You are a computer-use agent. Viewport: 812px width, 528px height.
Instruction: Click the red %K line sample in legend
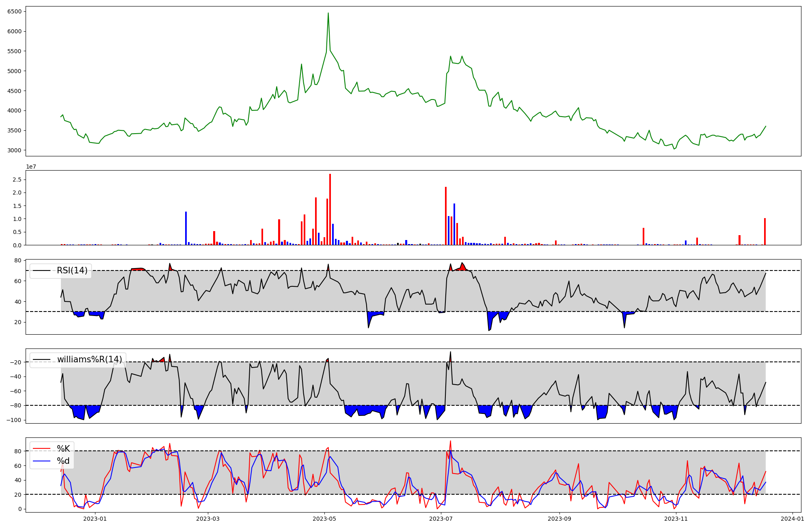click(41, 449)
